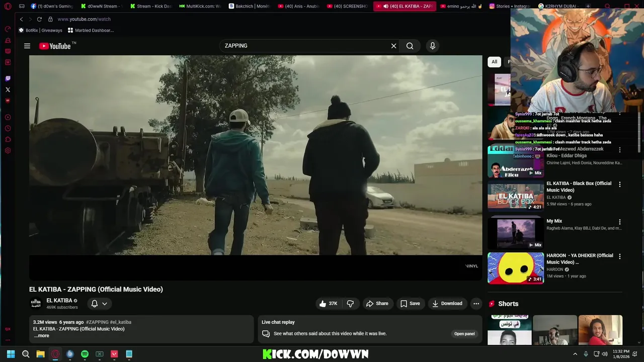
Task: Switch to d0wn's Gaming Facebook tab
Action: (x=52, y=6)
